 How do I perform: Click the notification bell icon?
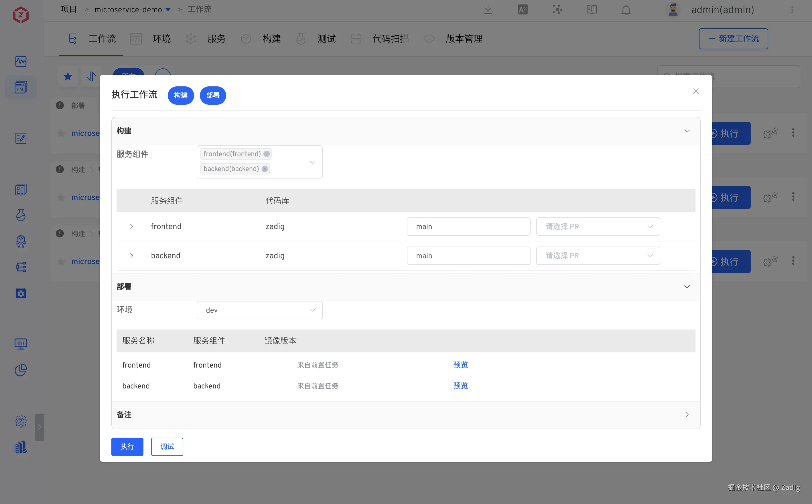626,10
